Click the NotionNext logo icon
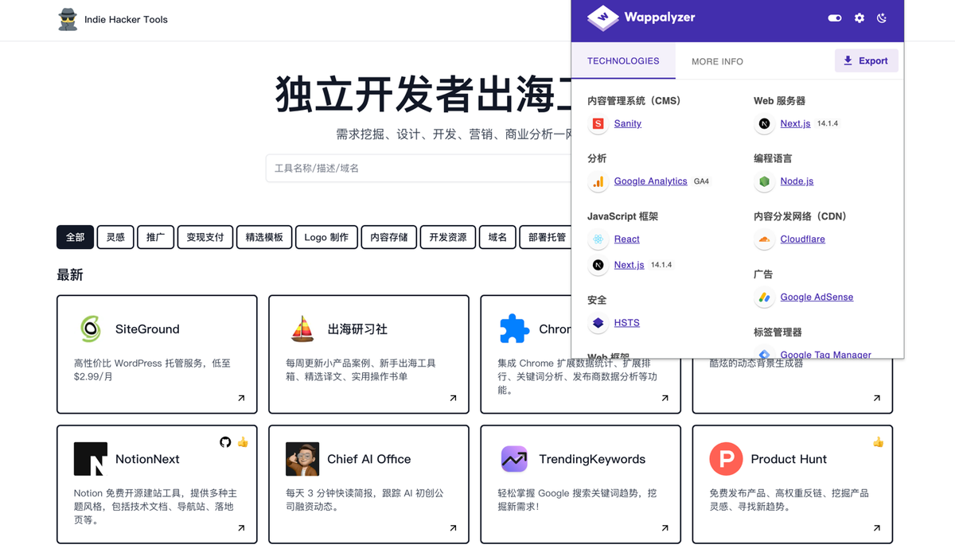 tap(91, 459)
